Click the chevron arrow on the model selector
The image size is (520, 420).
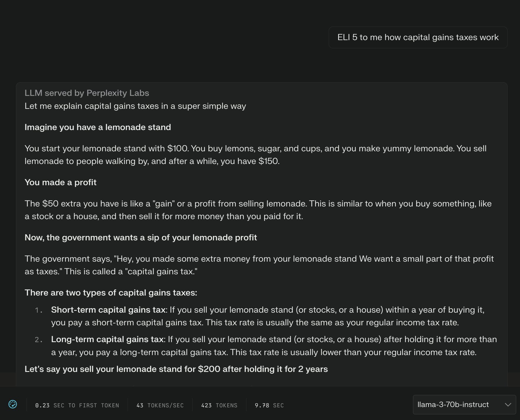click(508, 405)
